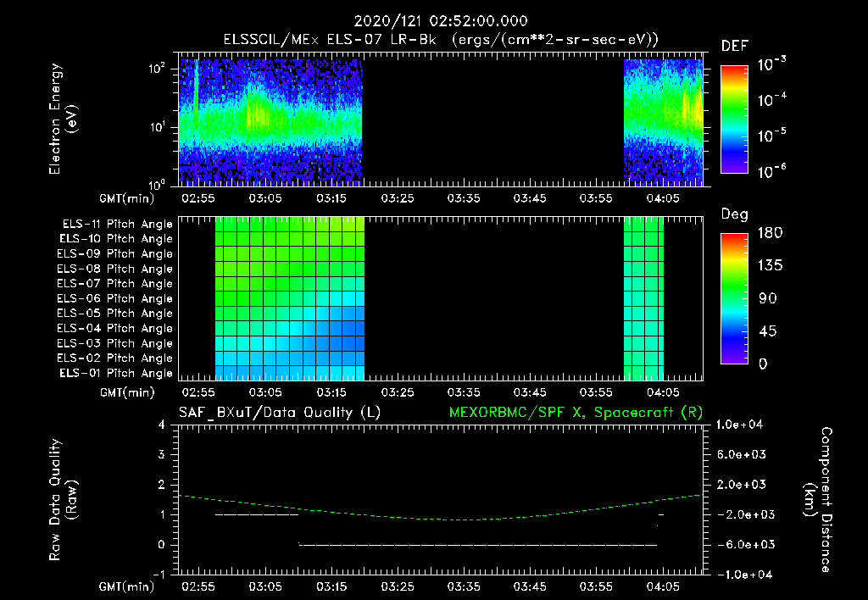Click 03:55 label under the pitch angle panel
Viewport: 868px width, 600px height.
[596, 392]
